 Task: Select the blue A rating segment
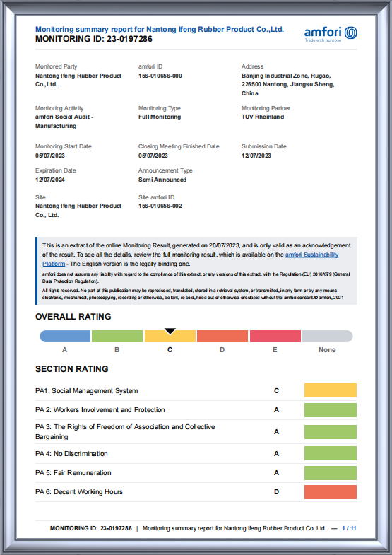pyautogui.click(x=65, y=336)
